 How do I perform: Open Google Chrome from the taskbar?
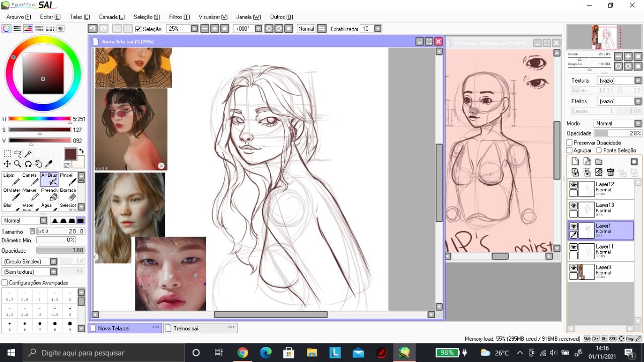243,352
